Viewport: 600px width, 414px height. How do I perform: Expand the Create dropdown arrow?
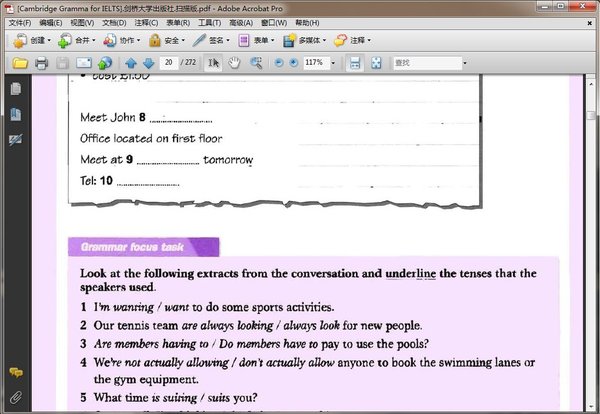point(49,40)
